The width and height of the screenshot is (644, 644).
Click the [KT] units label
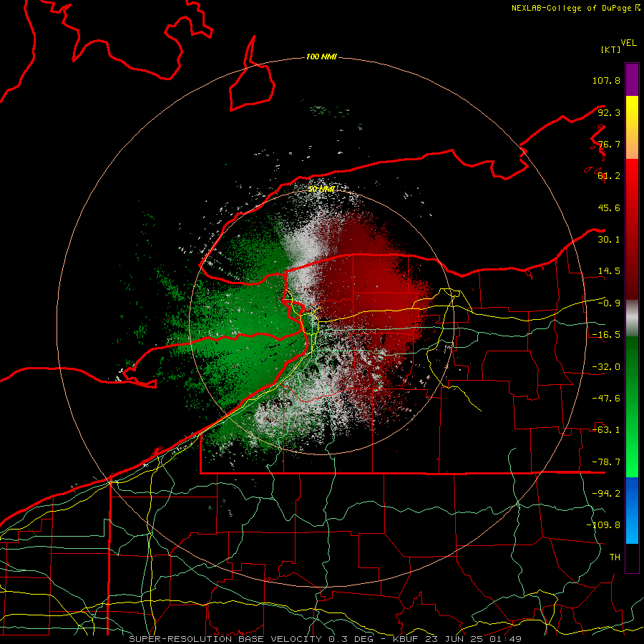(x=610, y=49)
